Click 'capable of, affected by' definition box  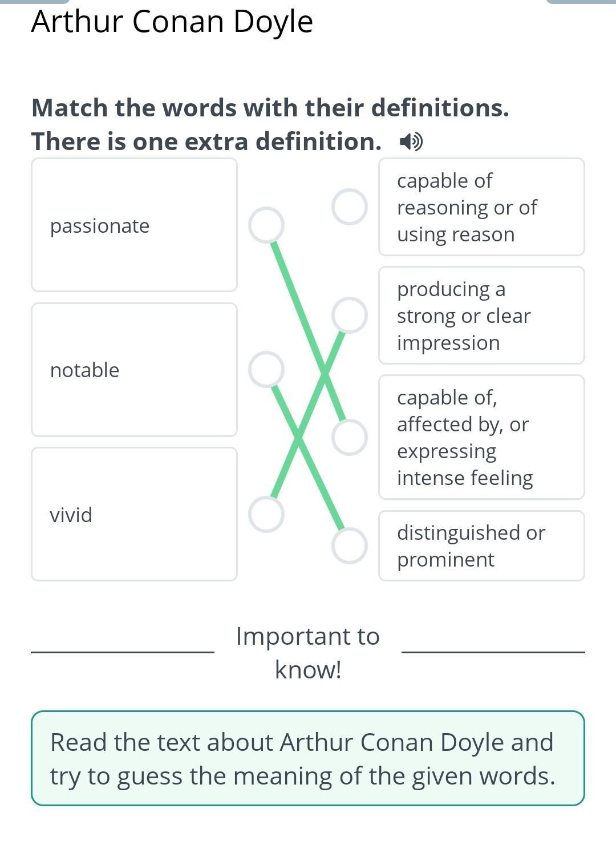point(481,437)
